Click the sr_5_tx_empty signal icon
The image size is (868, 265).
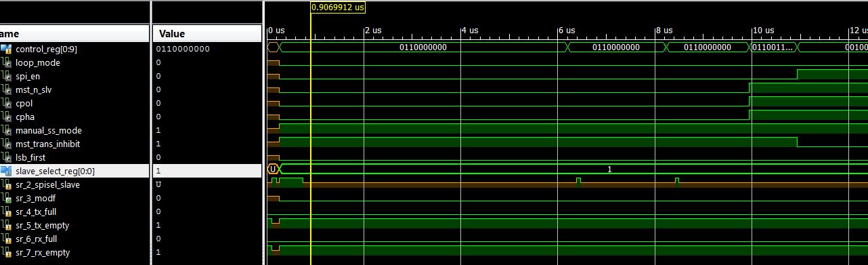pos(6,225)
